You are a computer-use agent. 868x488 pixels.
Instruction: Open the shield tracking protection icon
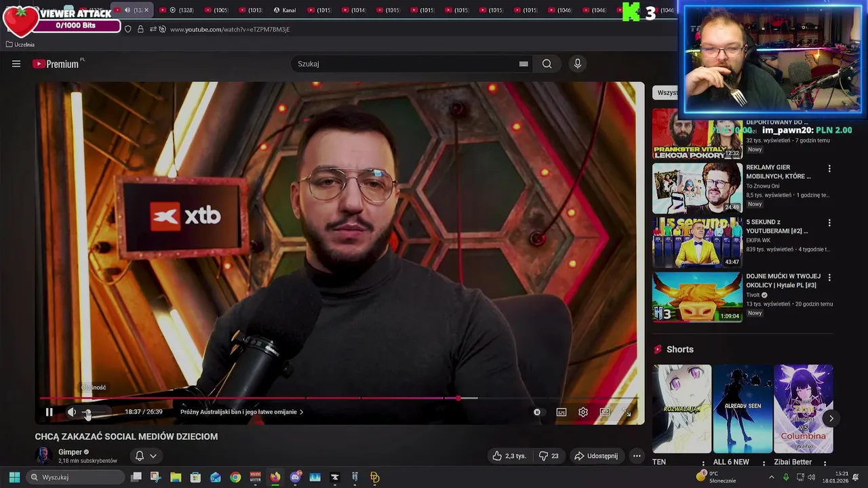point(128,29)
